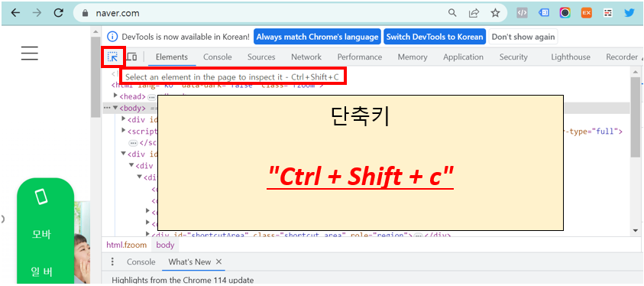Click the info icon in DevTools language notice
Image resolution: width=644 pixels, height=286 pixels.
point(112,37)
